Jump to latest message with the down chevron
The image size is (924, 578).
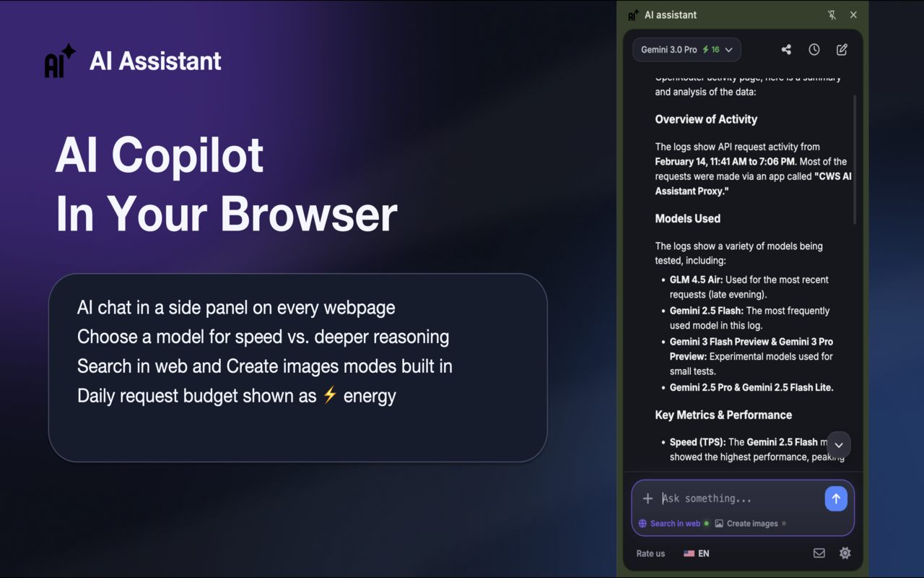coord(839,445)
